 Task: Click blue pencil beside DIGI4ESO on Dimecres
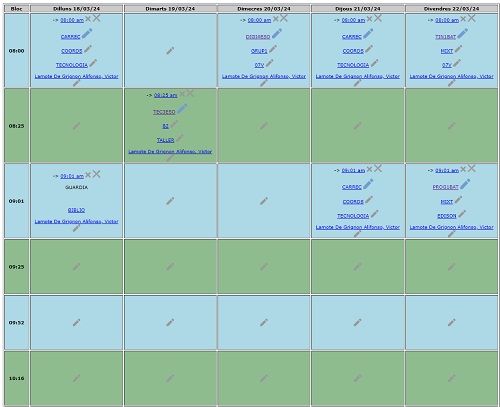pos(277,34)
